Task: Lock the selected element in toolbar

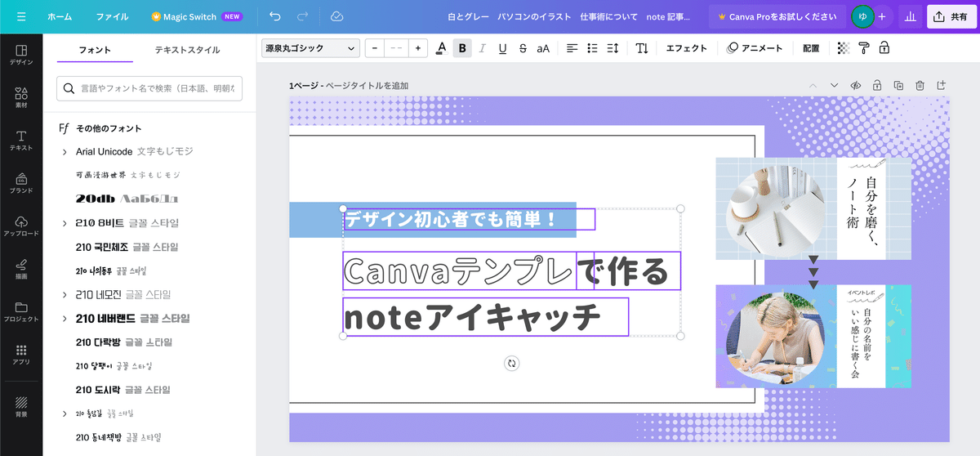Action: (x=884, y=48)
